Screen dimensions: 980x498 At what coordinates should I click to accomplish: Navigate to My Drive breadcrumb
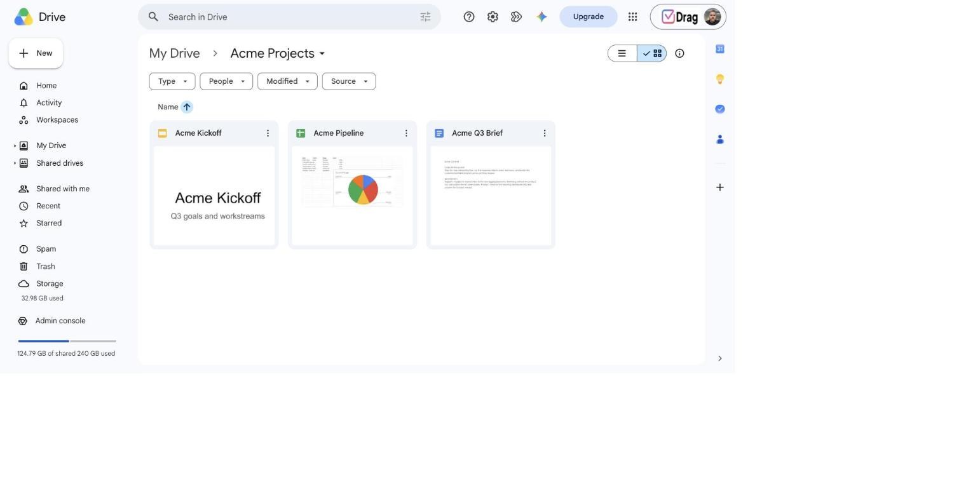click(174, 53)
